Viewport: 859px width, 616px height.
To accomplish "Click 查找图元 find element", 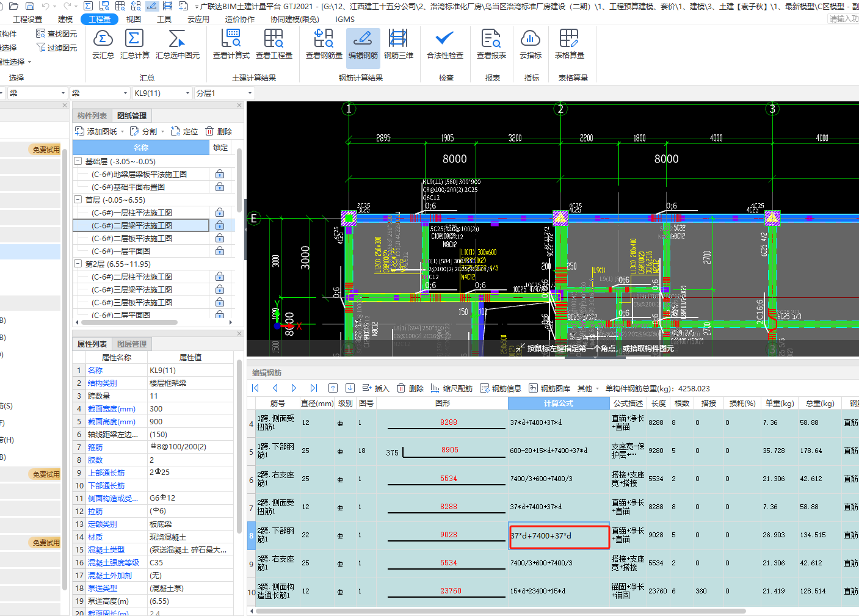I will (57, 34).
